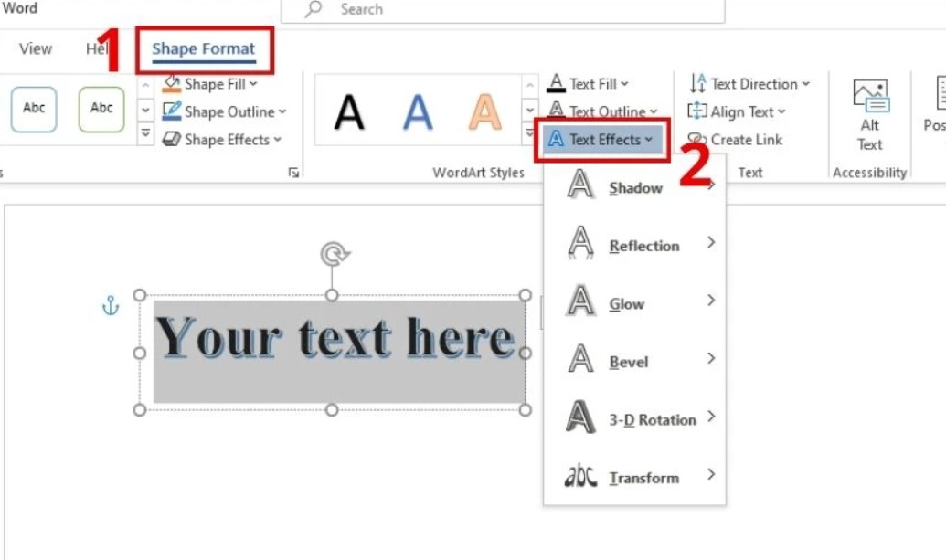Apply the black fill WordArt style
This screenshot has height=560, width=946.
pyautogui.click(x=349, y=112)
